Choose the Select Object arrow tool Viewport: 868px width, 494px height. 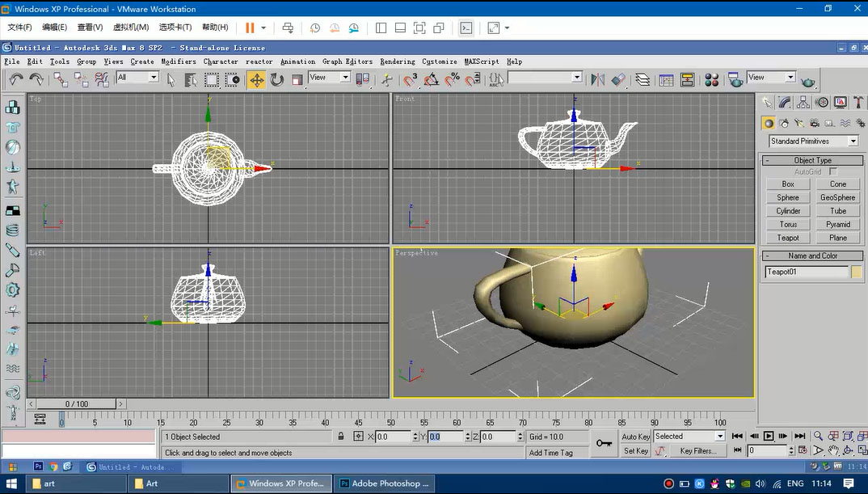tap(171, 80)
